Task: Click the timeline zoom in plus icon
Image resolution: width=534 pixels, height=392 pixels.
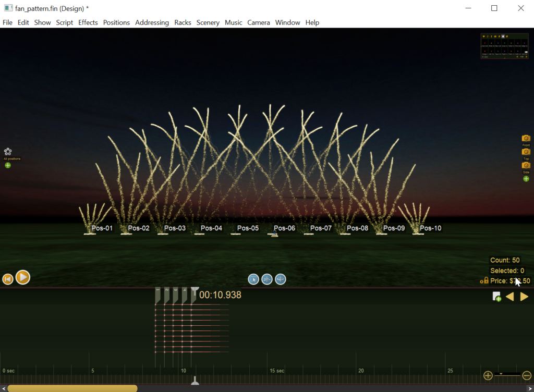Action: click(x=488, y=375)
